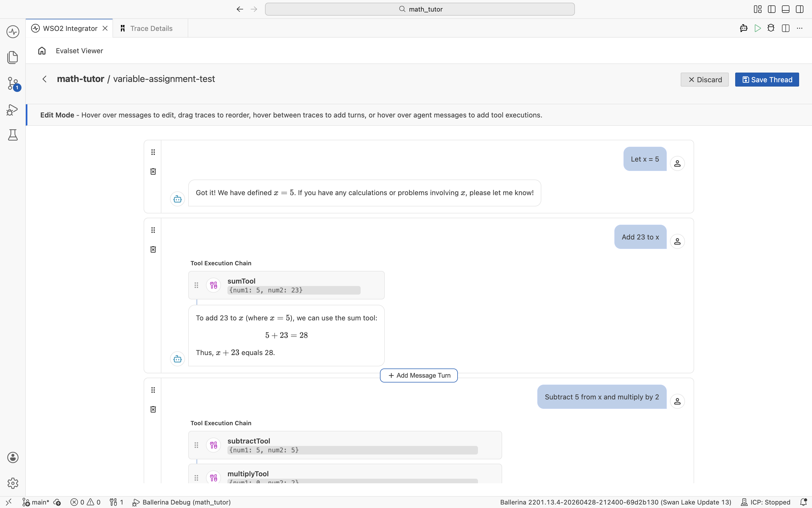Close the WSO2 Integrator tab
Image resolution: width=812 pixels, height=508 pixels.
click(x=105, y=28)
